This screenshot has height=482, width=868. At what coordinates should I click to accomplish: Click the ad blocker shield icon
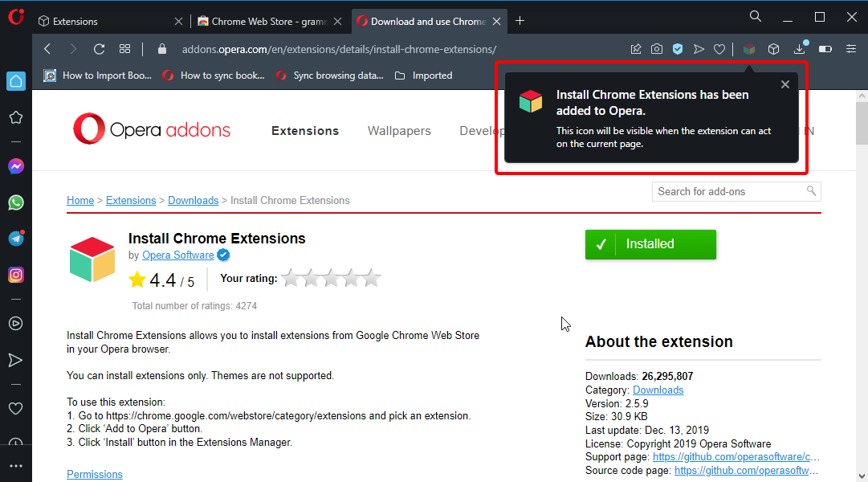pos(678,49)
